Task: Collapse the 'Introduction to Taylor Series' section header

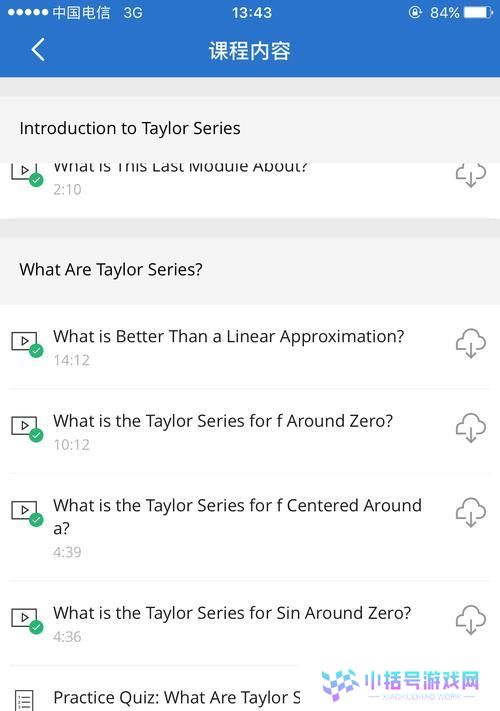Action: pyautogui.click(x=250, y=129)
